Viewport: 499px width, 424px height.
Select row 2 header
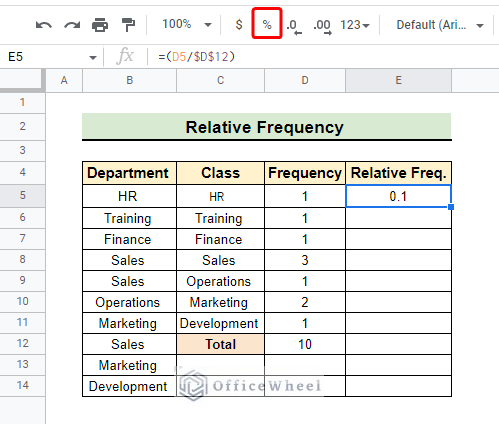pos(22,126)
